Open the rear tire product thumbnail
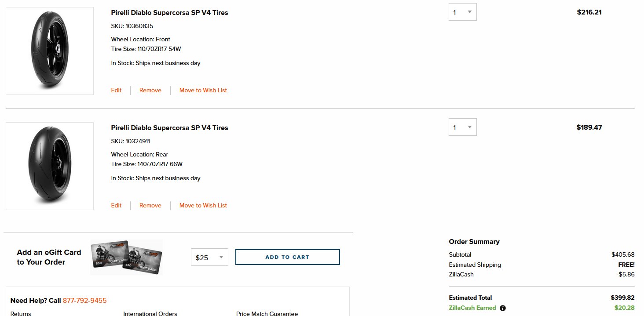The height and width of the screenshot is (316, 644). (50, 166)
